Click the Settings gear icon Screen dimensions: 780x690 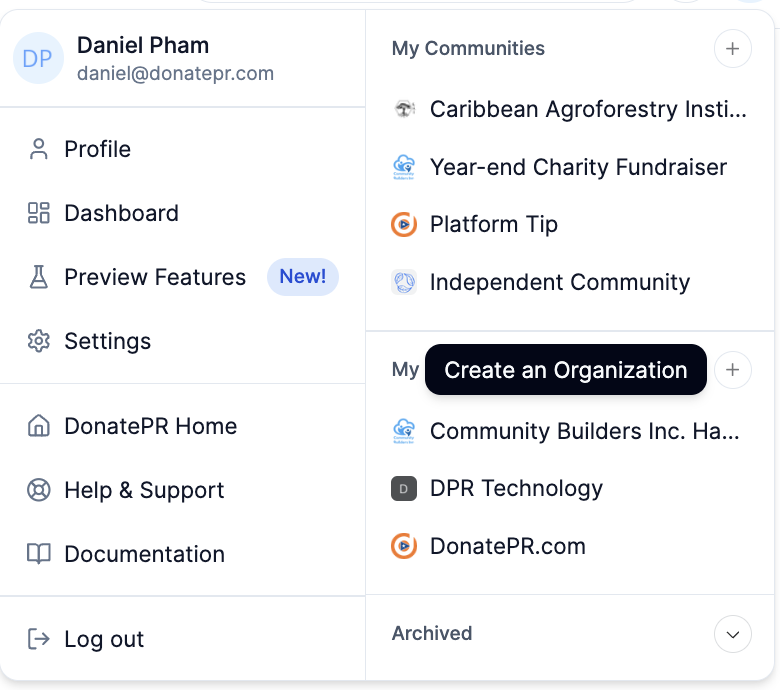pyautogui.click(x=39, y=341)
